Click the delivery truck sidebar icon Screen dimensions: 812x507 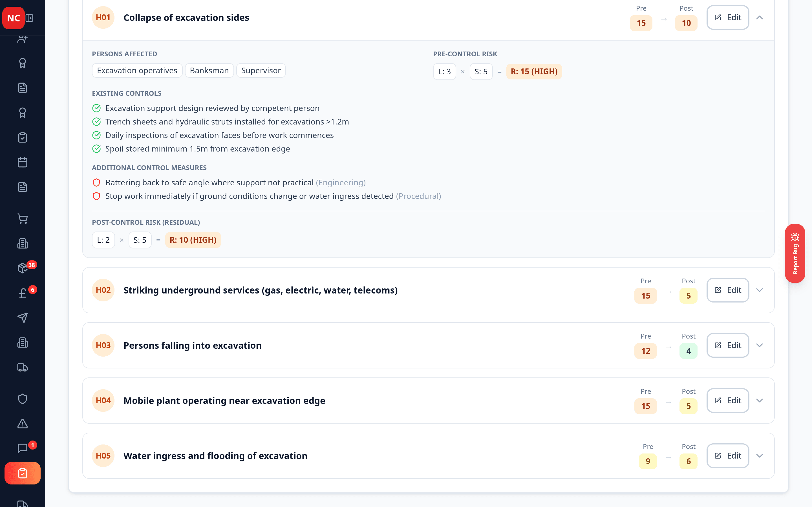(x=23, y=367)
